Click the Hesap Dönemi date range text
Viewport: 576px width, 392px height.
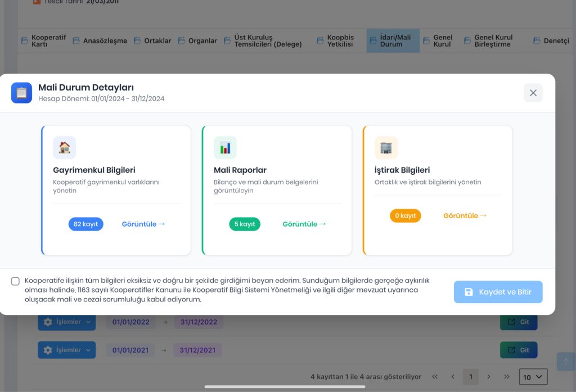pos(101,99)
